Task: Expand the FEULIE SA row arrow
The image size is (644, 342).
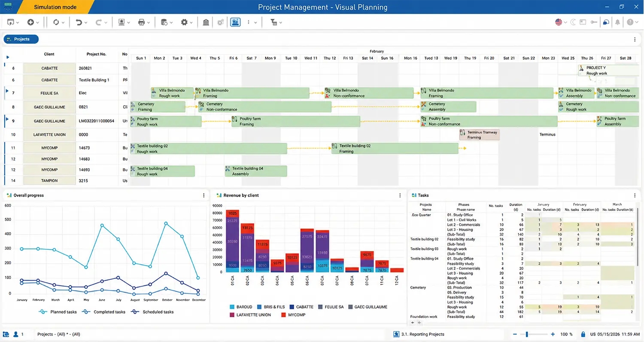Action: (x=6, y=91)
